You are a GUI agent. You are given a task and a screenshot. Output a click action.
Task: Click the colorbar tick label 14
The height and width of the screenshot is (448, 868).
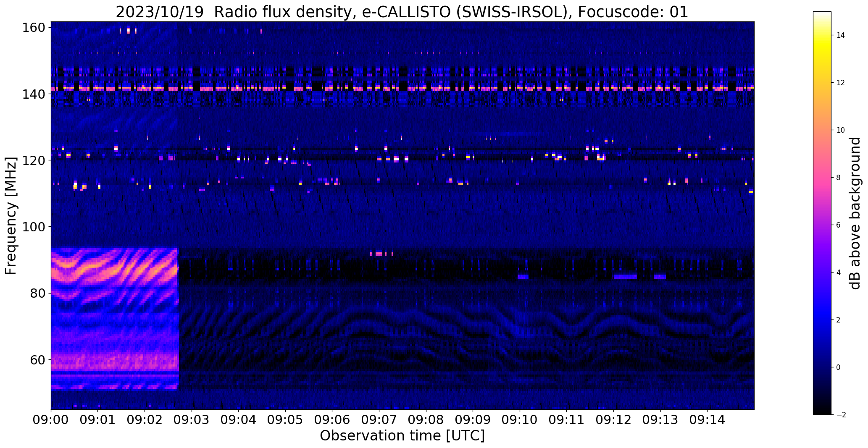(x=841, y=35)
